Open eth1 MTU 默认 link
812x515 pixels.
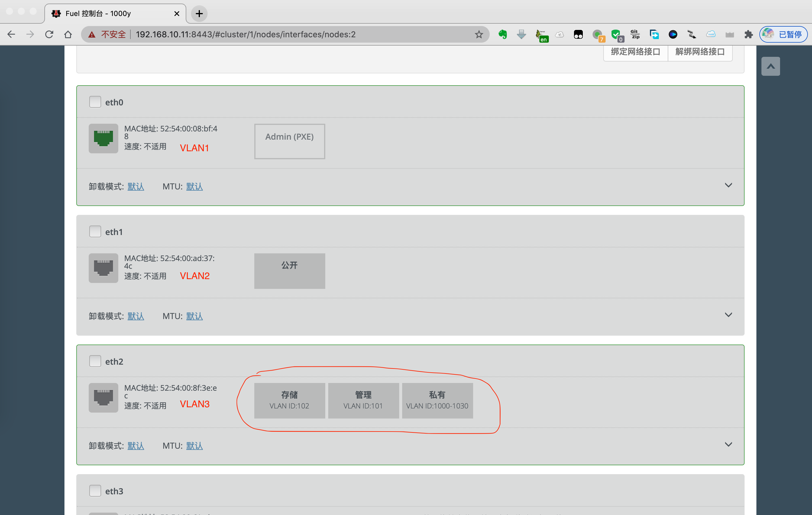[x=195, y=316]
